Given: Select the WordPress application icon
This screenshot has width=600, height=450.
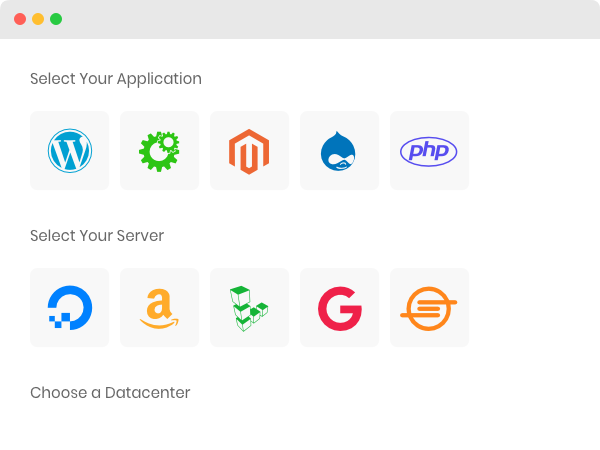Looking at the screenshot, I should click(x=69, y=151).
